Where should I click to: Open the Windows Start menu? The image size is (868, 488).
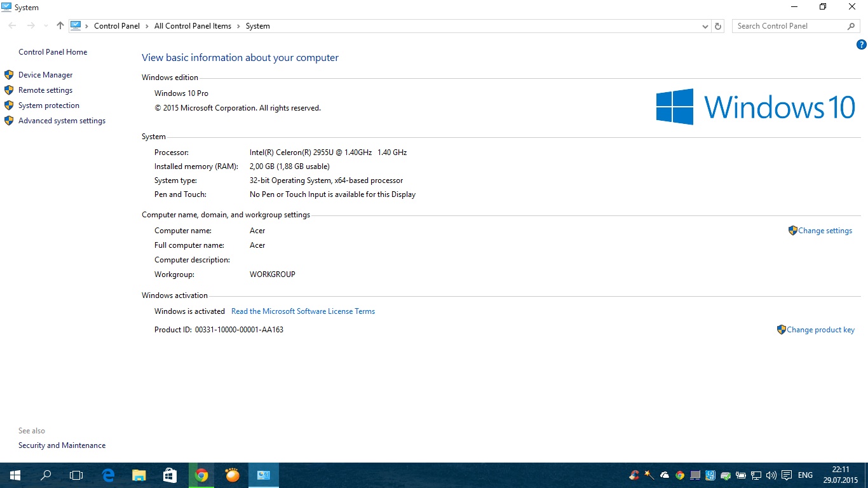click(x=15, y=475)
